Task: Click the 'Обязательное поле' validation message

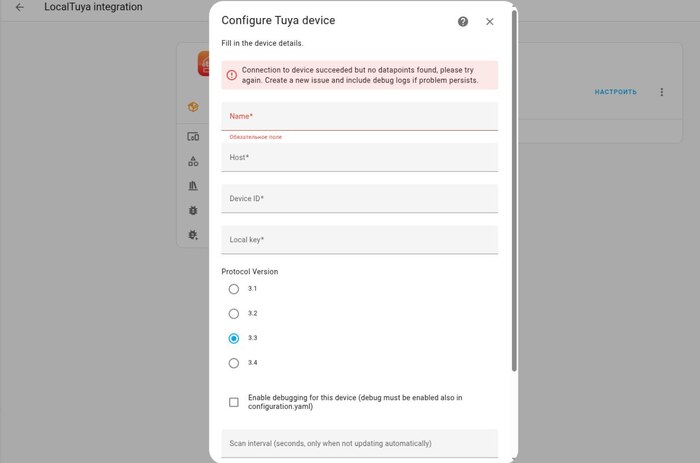Action: click(x=255, y=137)
